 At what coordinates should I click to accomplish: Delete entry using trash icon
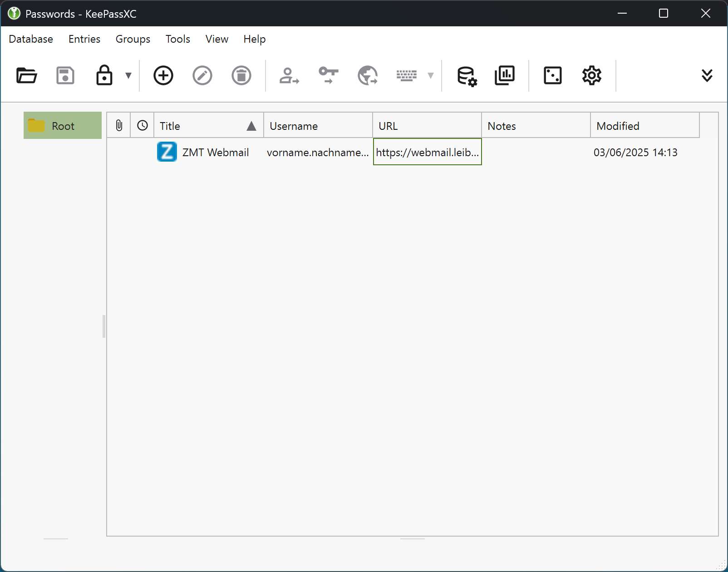241,75
